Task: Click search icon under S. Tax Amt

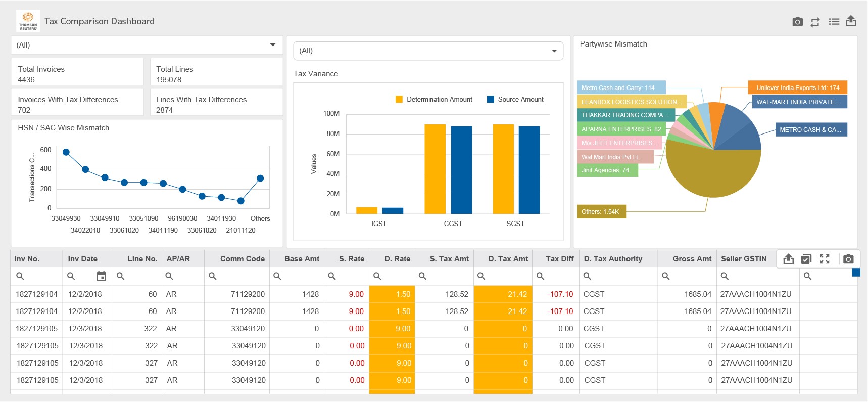Action: tap(422, 276)
